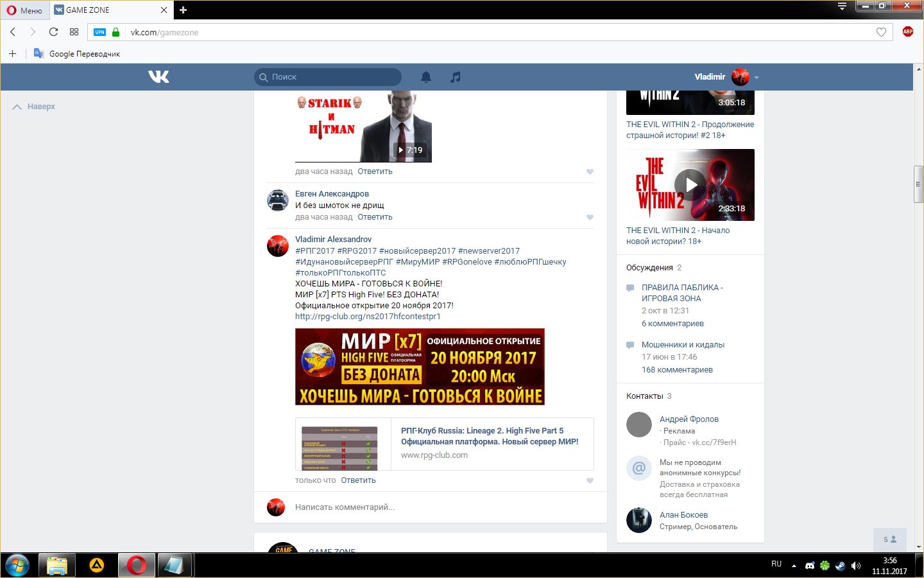Click the VK logo home icon
Screen dimensions: 924x578
pyautogui.click(x=158, y=76)
